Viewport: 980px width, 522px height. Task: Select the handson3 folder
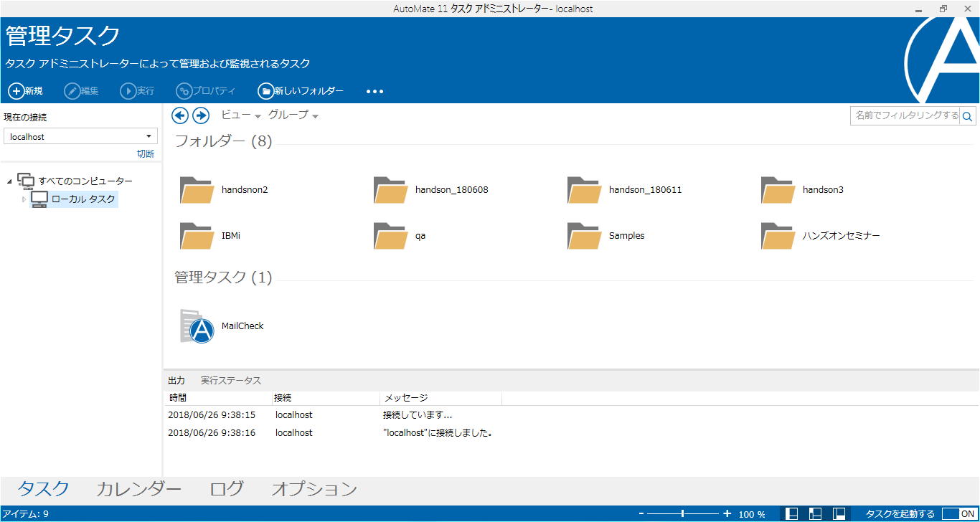point(802,190)
